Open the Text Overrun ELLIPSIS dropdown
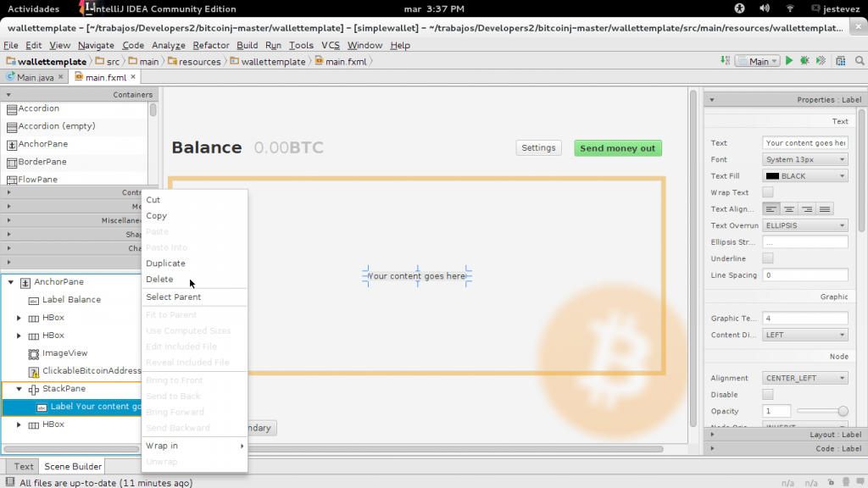The image size is (868, 488). coord(805,225)
